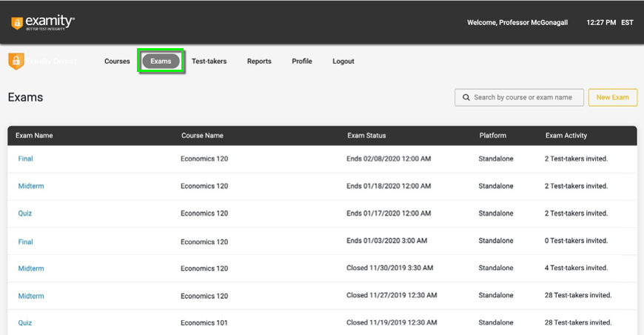Click the magnifying glass search icon
The image size is (644, 335).
(x=466, y=98)
